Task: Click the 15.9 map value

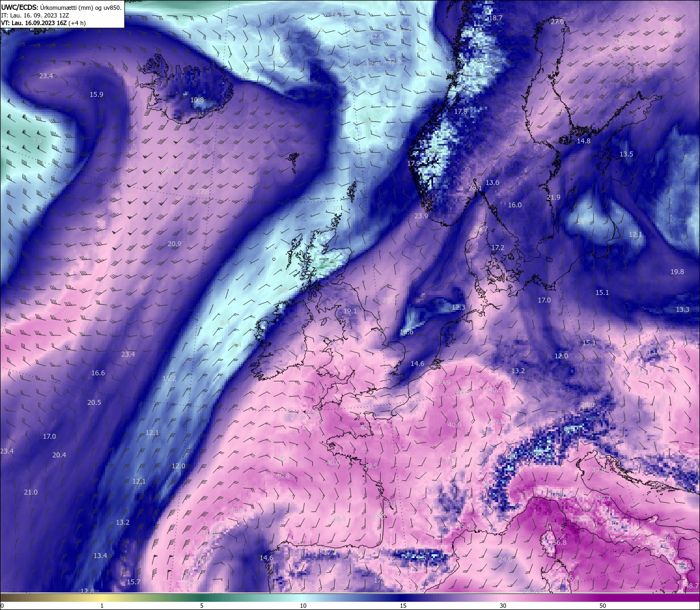Action: point(96,94)
